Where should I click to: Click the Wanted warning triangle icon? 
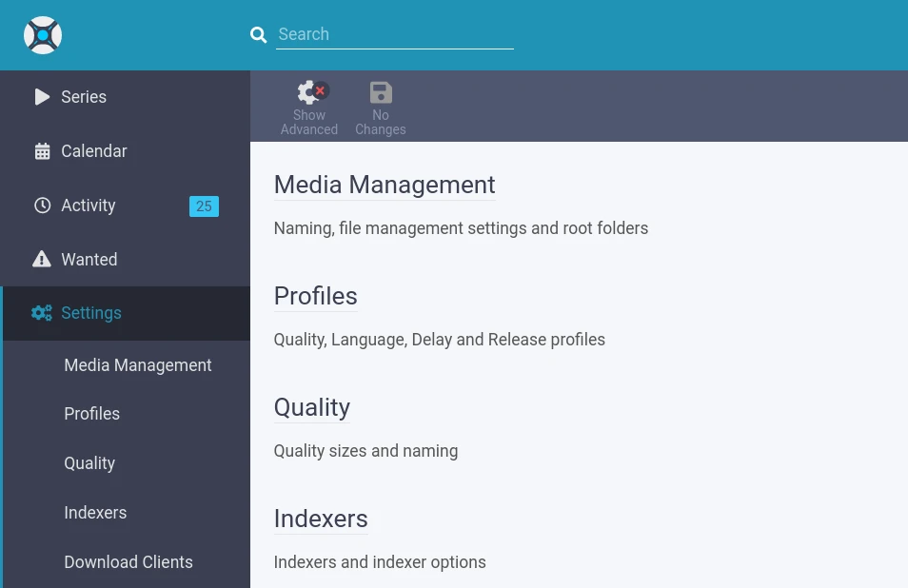pyautogui.click(x=42, y=260)
